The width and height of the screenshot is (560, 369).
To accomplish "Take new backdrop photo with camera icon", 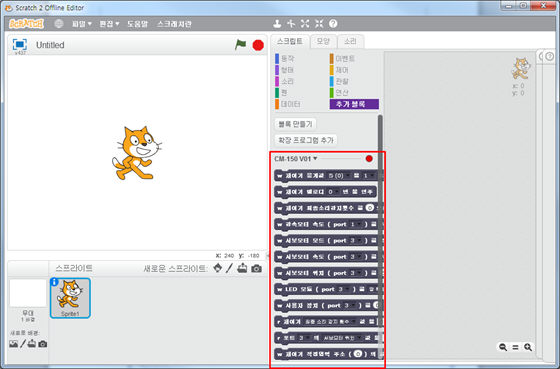I will (x=42, y=344).
